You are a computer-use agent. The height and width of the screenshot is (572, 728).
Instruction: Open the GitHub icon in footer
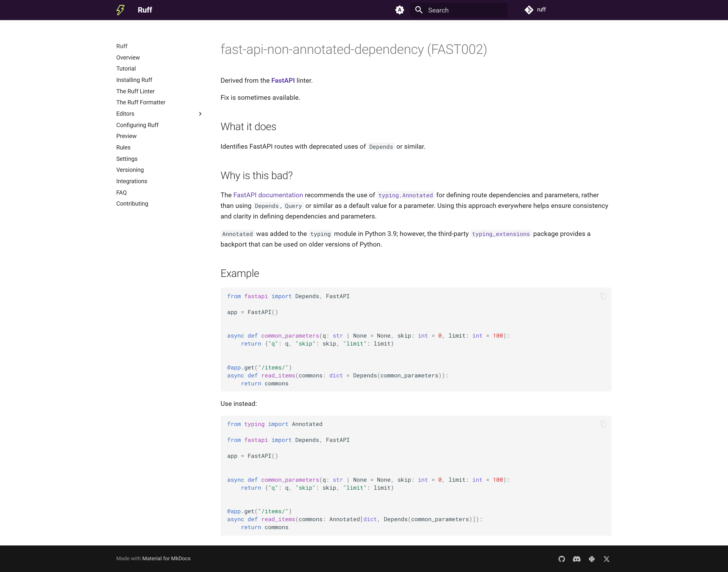pos(562,559)
